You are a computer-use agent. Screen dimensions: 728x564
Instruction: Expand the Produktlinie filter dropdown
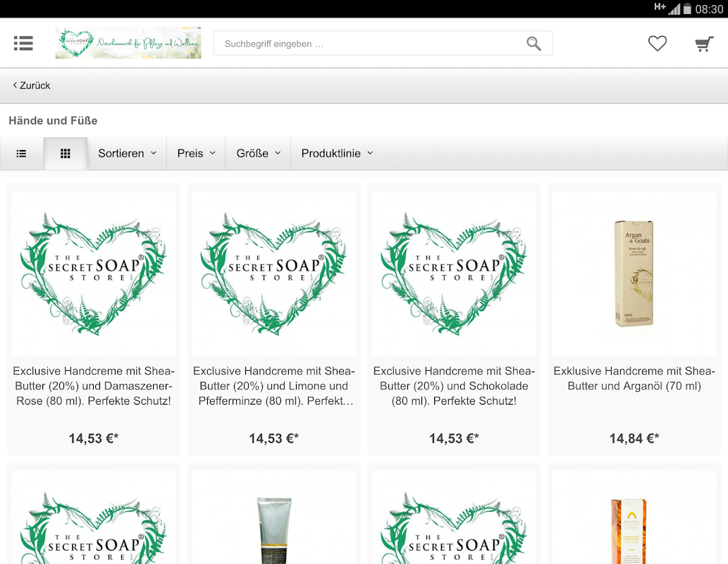click(337, 153)
